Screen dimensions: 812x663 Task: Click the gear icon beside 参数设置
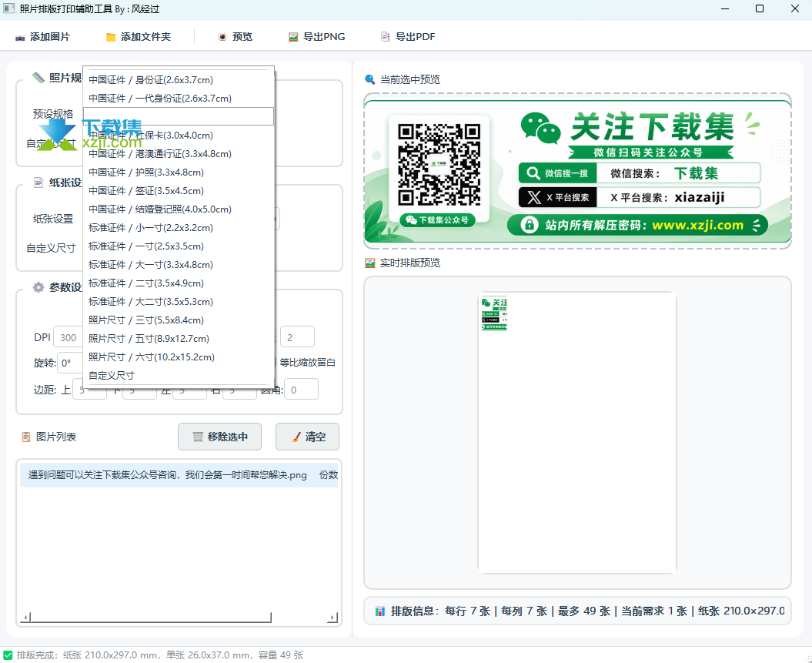tap(38, 287)
